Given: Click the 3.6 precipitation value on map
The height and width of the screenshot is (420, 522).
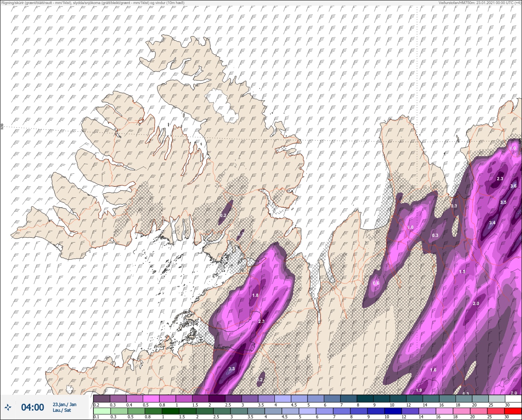Looking at the screenshot, I should [x=513, y=186].
